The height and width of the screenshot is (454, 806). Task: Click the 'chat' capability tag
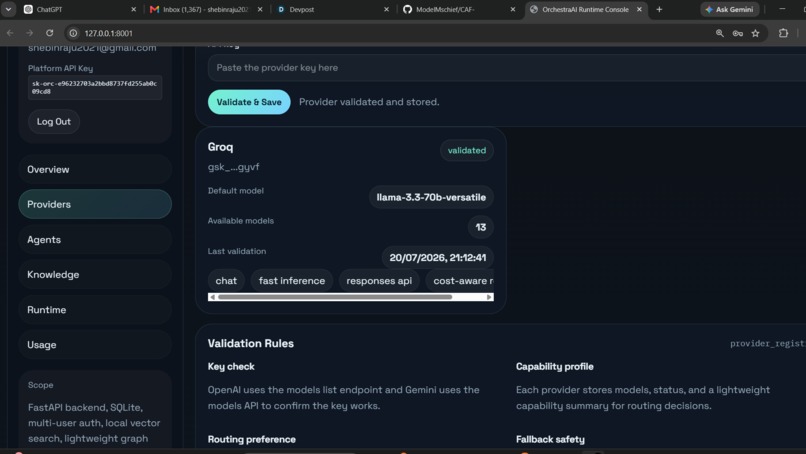(226, 281)
